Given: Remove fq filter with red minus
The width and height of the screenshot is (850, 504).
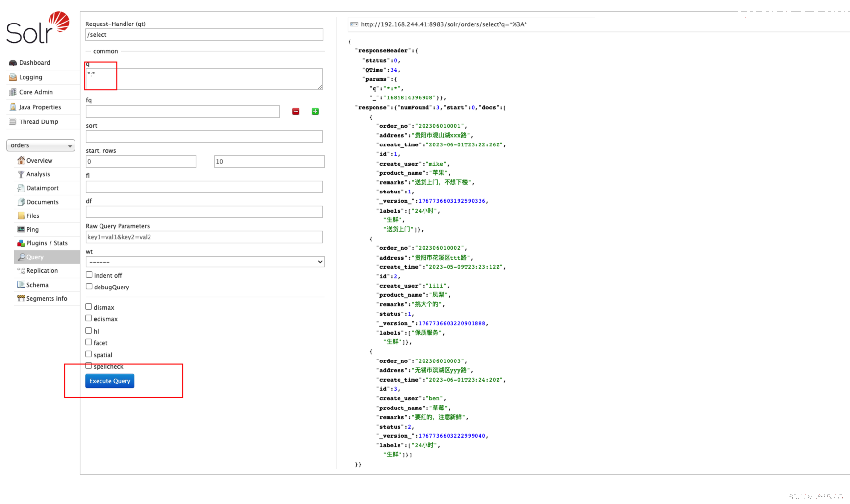Looking at the screenshot, I should tap(296, 112).
